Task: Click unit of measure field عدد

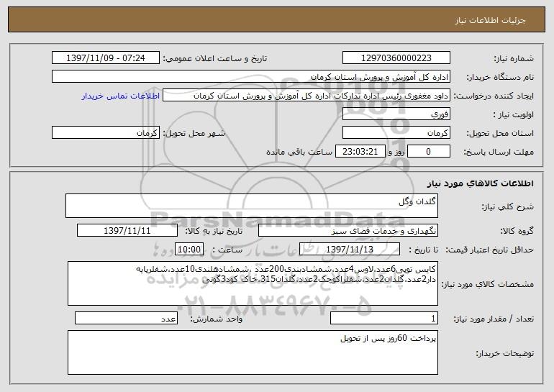Action: click(126, 319)
